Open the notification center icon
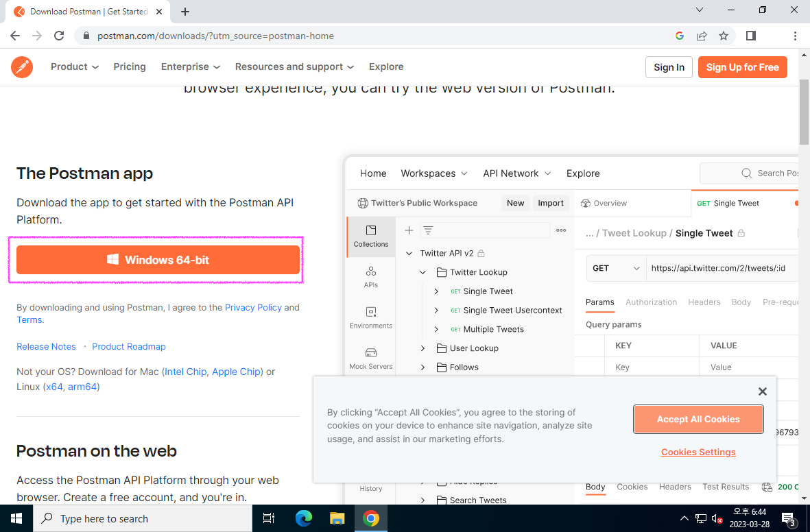The width and height of the screenshot is (810, 532). 789,518
